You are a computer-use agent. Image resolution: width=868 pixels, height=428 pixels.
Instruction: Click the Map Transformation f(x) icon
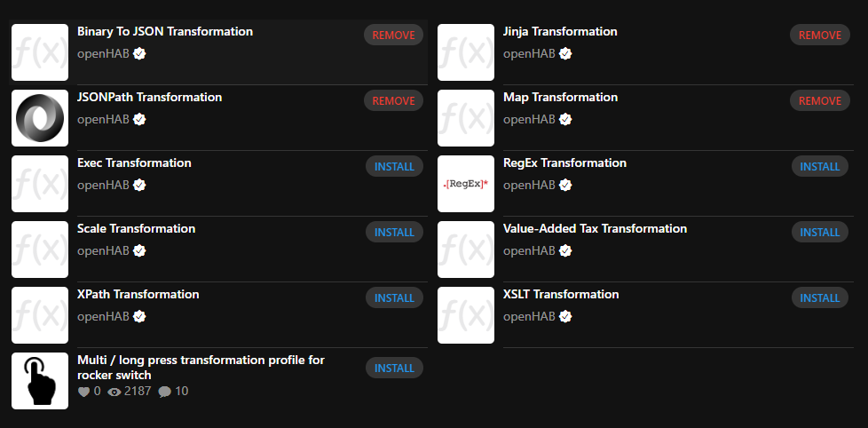click(466, 118)
